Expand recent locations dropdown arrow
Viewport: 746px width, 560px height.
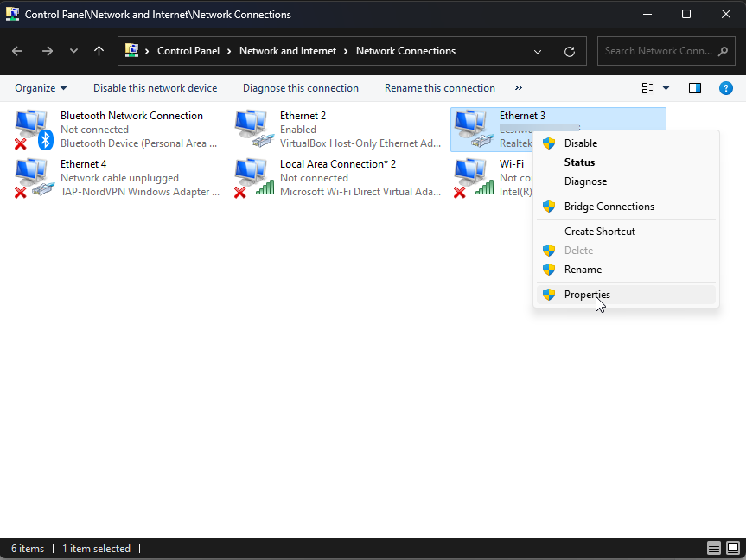pyautogui.click(x=73, y=51)
